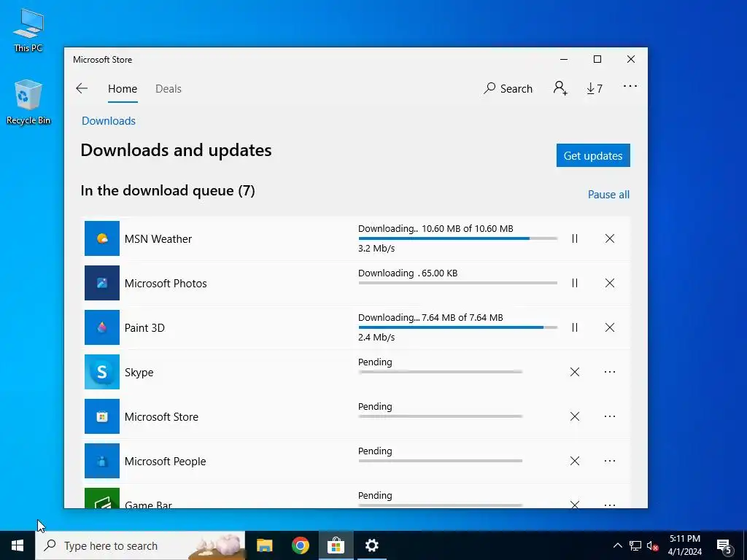Screen dimensions: 747x560
Task: Pause the Microsoft Photos download
Action: click(x=575, y=283)
